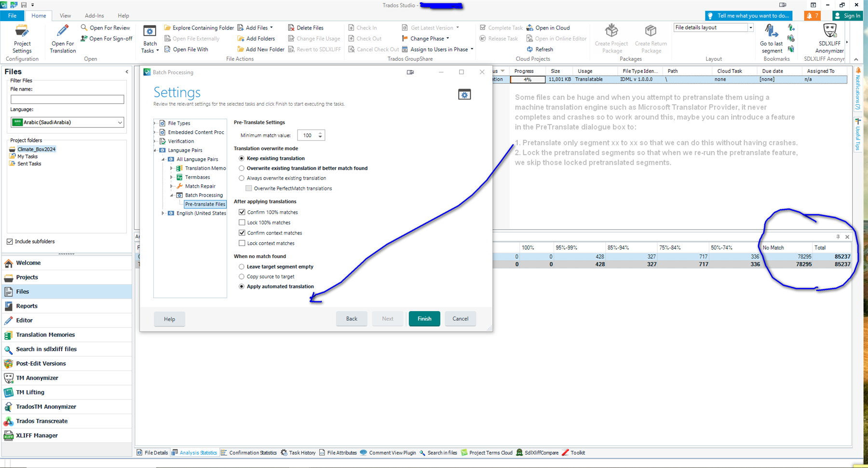This screenshot has width=868, height=468.
Task: Open TM Lifting view
Action: pyautogui.click(x=67, y=392)
